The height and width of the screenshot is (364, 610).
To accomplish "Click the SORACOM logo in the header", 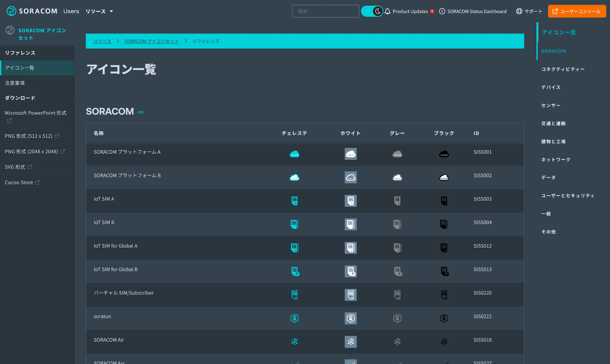I will [x=32, y=11].
